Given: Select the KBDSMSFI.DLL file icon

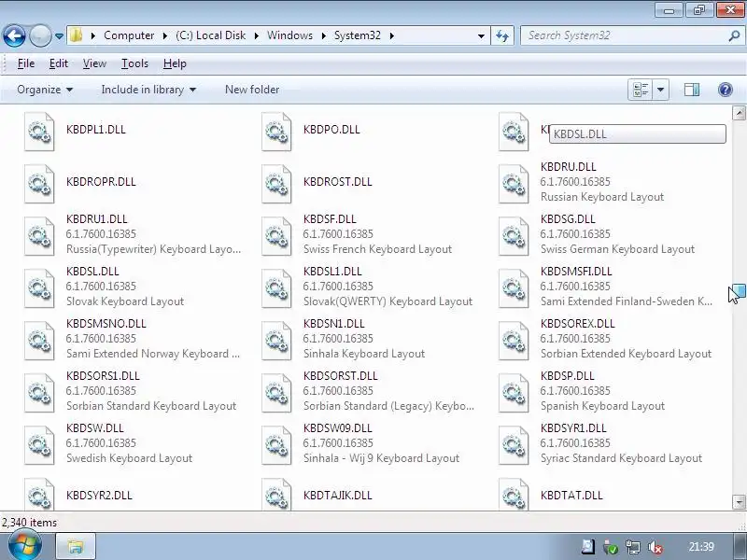Looking at the screenshot, I should point(514,288).
